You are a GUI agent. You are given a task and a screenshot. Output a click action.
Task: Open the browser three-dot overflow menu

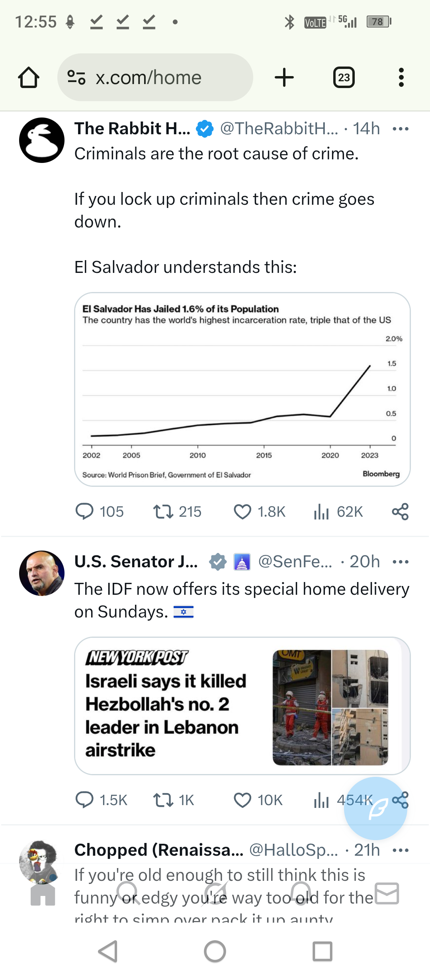point(401,77)
